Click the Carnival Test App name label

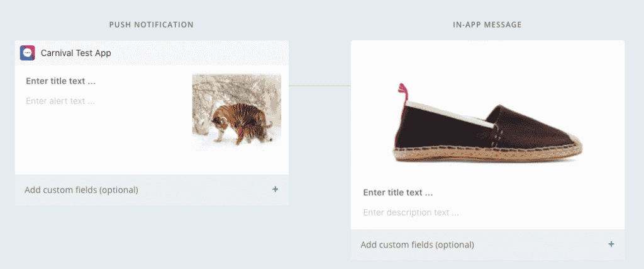point(75,53)
